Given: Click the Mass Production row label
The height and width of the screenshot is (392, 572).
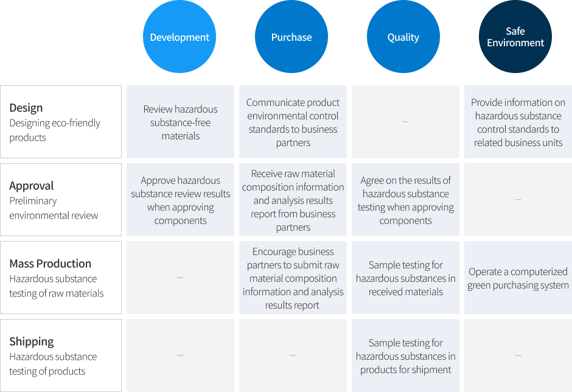Looking at the screenshot, I should (61, 278).
